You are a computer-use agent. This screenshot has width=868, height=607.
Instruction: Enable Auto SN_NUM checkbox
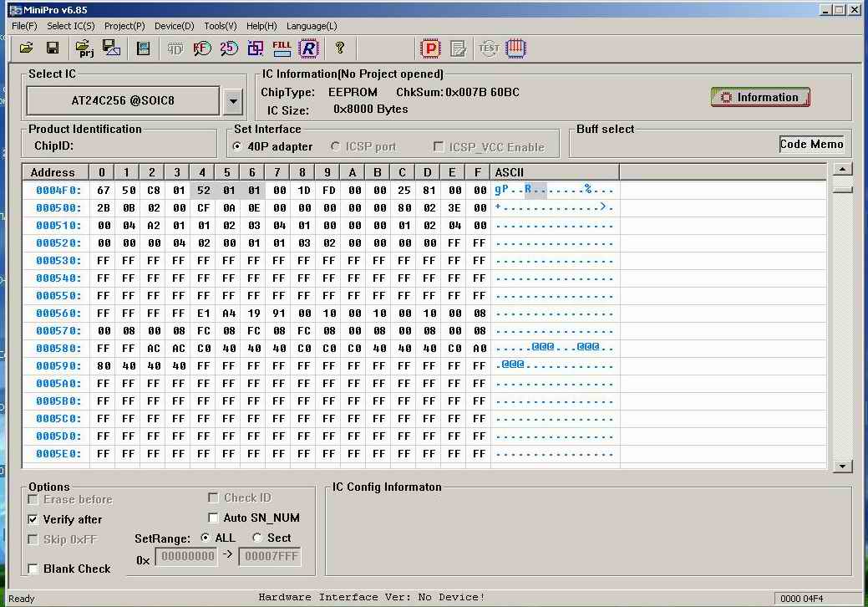[x=213, y=518]
